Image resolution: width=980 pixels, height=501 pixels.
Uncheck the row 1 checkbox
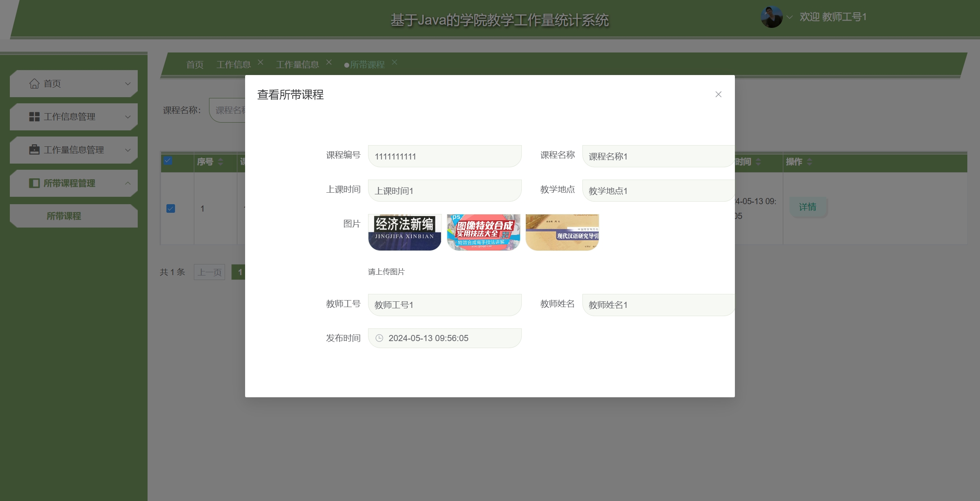point(171,209)
